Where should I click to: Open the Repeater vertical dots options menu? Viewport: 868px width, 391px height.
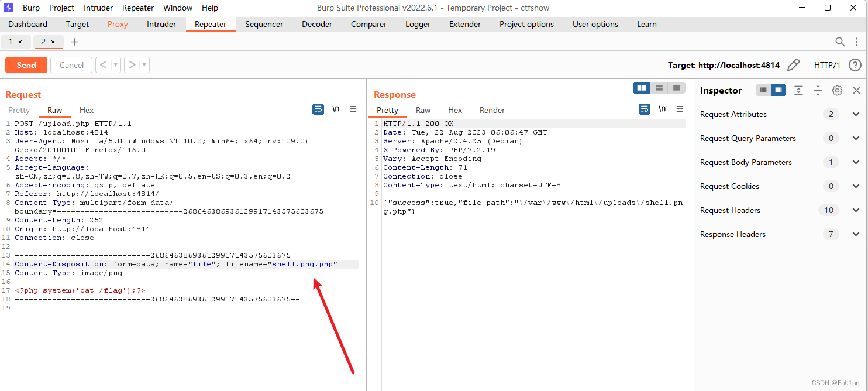click(x=856, y=42)
